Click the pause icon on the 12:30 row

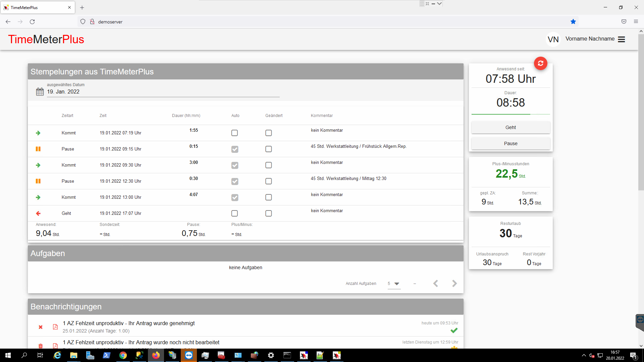38,181
